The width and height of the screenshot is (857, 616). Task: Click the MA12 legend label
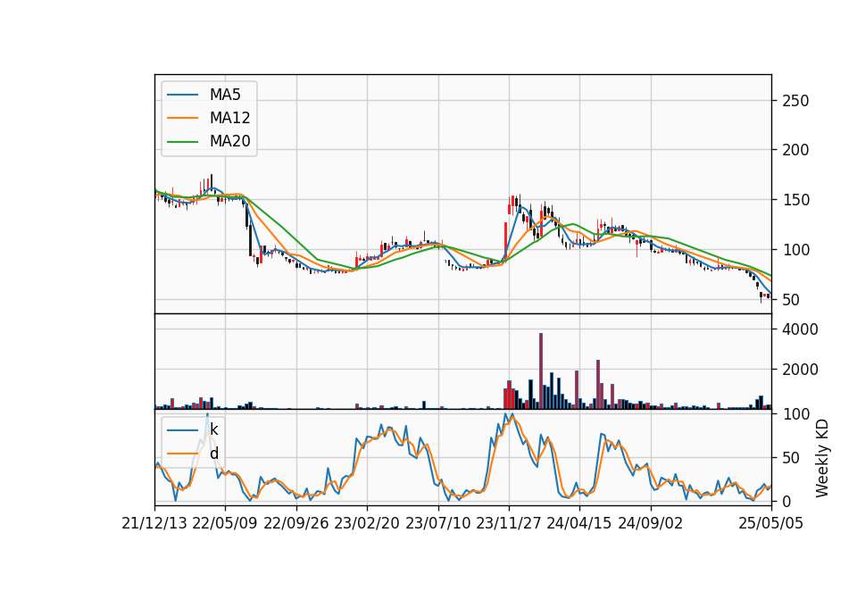(229, 118)
